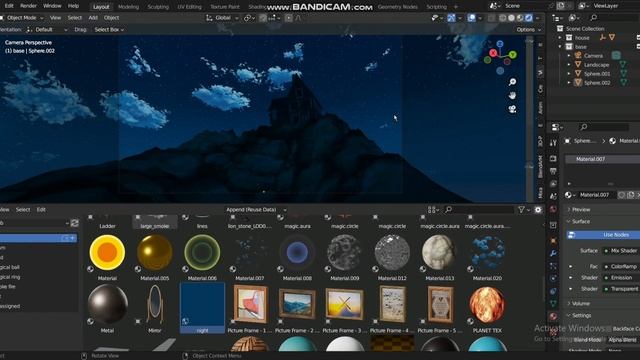Open World properties tab icon
Screen dimensions: 640x360
pos(553,209)
